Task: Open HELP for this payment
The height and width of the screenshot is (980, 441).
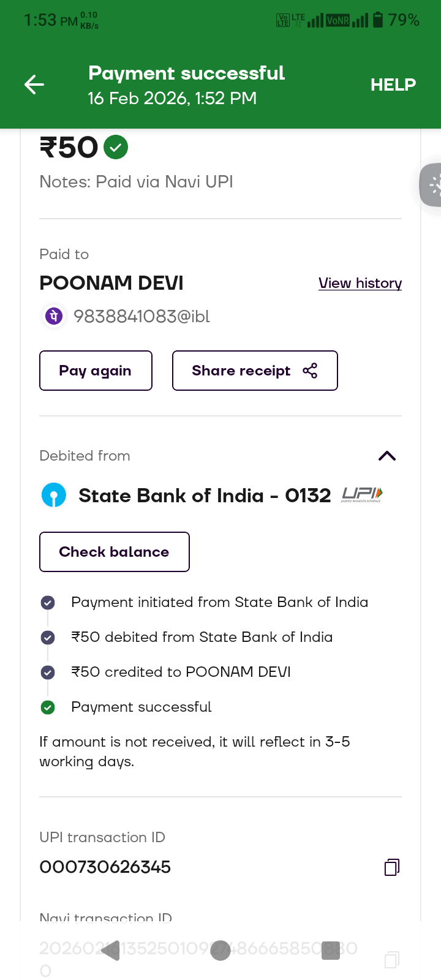Action: click(393, 85)
